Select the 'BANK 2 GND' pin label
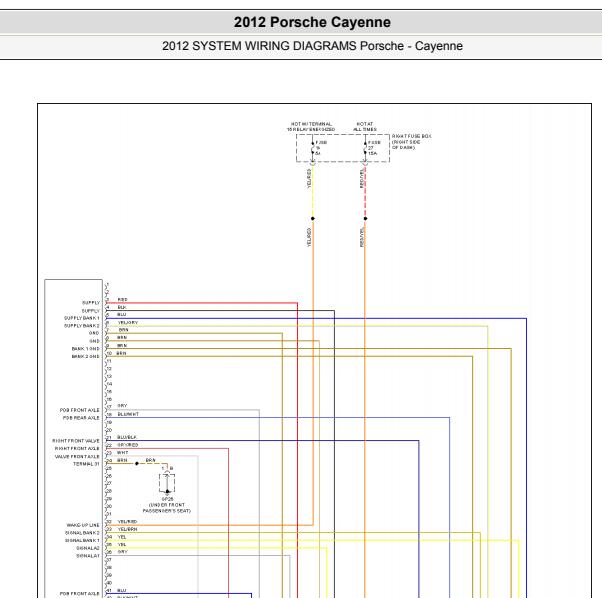The height and width of the screenshot is (598, 602). [85, 357]
